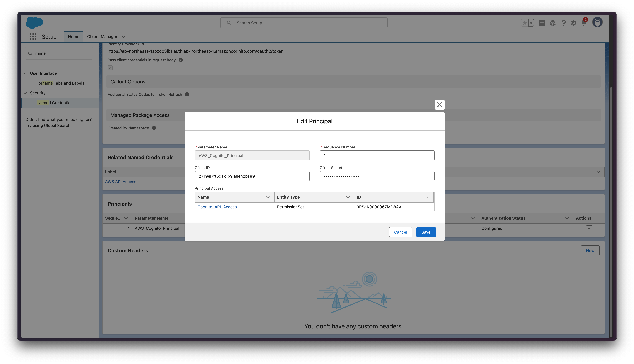This screenshot has height=364, width=634.
Task: Open the Entity Type column chevron
Action: click(x=348, y=197)
